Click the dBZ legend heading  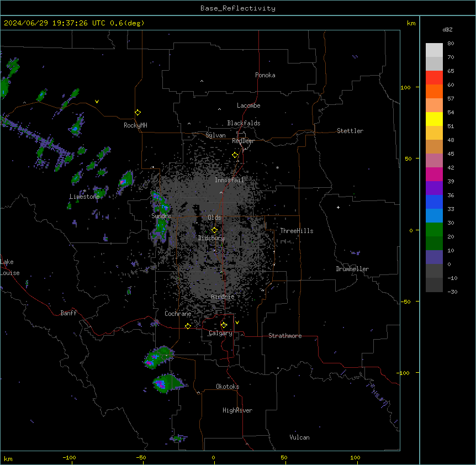click(x=447, y=29)
